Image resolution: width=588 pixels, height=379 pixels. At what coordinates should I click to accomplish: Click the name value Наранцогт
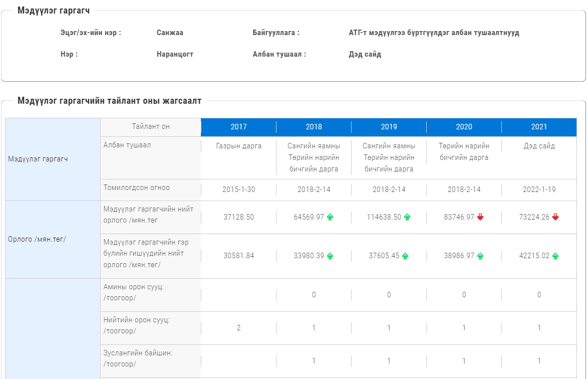click(175, 54)
